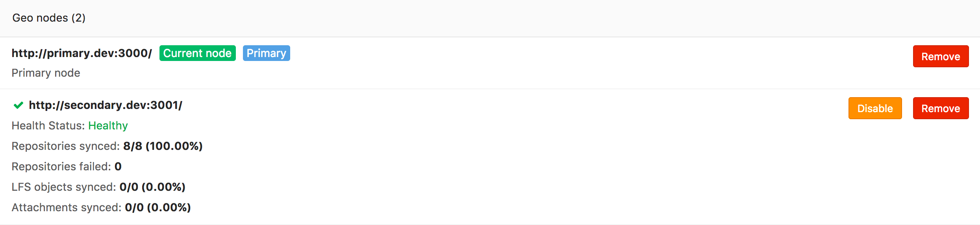Click the Attachments synced 0/0 value
The width and height of the screenshot is (980, 225).
(157, 208)
